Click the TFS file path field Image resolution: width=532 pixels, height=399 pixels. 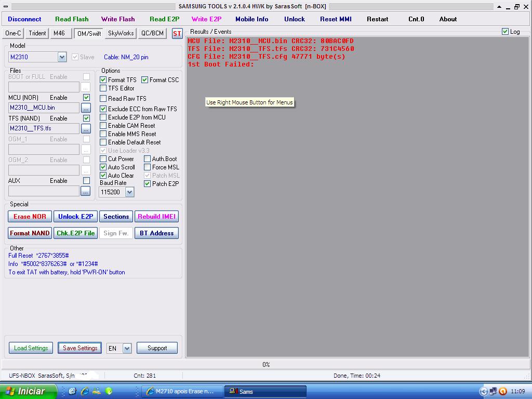coord(44,129)
